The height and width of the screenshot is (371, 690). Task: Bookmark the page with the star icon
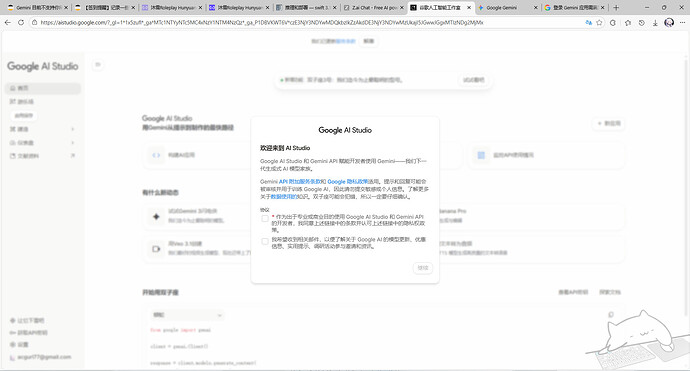pyautogui.click(x=599, y=22)
